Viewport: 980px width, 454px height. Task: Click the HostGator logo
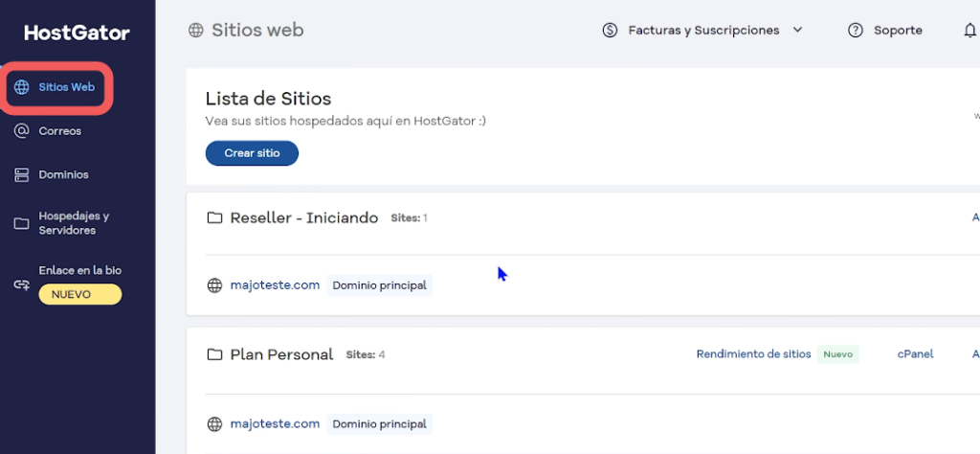77,34
